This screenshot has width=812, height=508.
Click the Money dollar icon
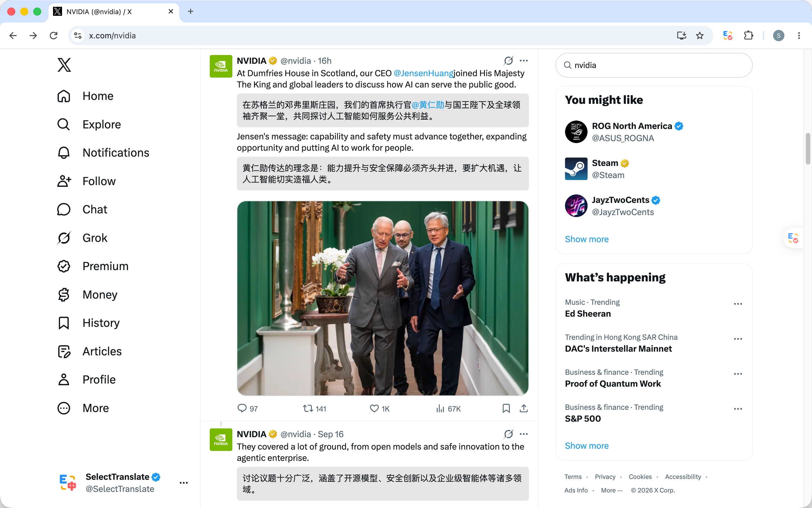(x=64, y=295)
